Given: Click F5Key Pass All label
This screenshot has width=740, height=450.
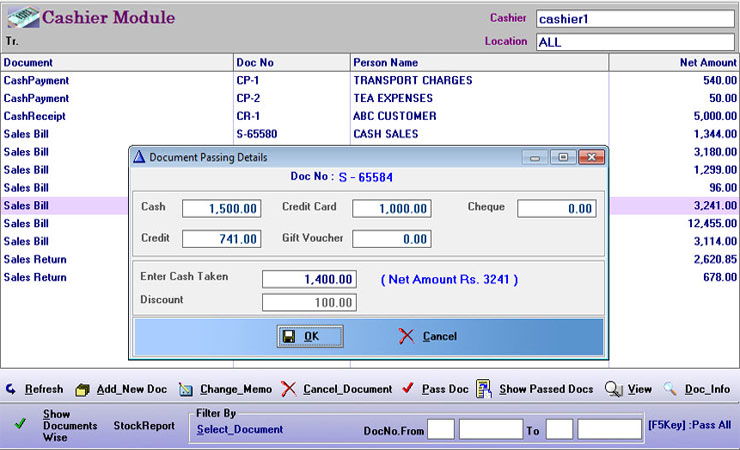Looking at the screenshot, I should (690, 425).
